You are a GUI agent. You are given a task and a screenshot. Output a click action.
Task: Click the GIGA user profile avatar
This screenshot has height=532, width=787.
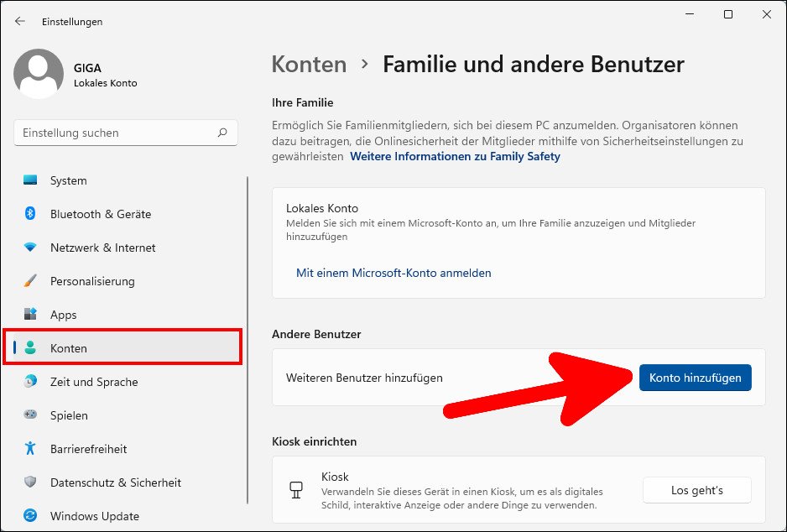pyautogui.click(x=39, y=74)
